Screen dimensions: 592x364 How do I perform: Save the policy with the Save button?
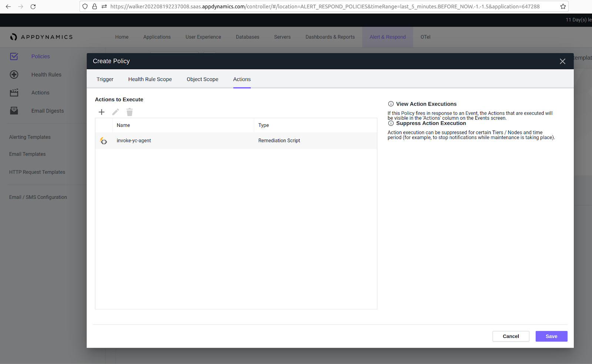(551, 336)
